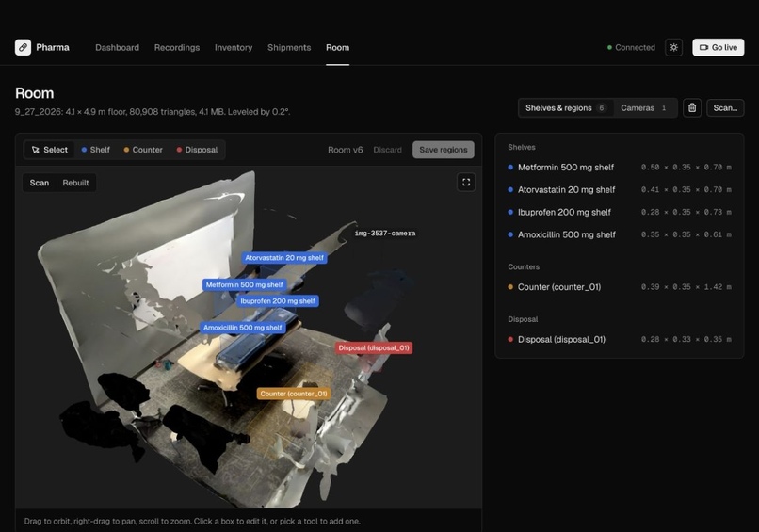Click Atorvastatin 20 mg shelf label in 3D view
759x532 pixels.
click(x=284, y=258)
